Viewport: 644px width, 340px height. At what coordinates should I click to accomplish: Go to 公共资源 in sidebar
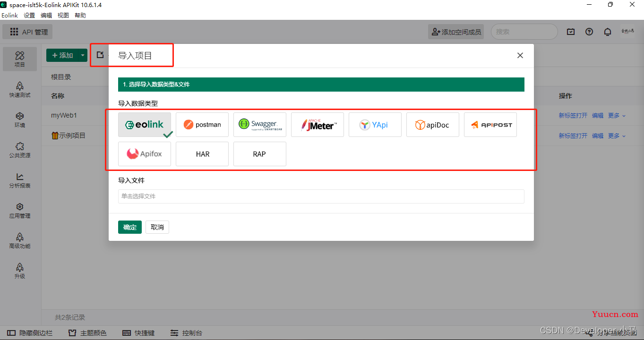20,150
